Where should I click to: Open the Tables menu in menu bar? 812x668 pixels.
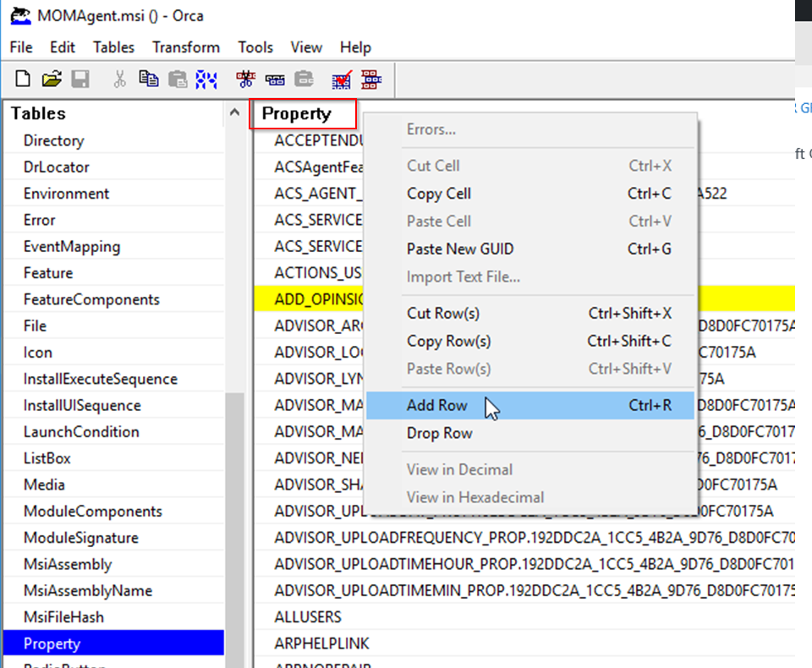[x=113, y=47]
